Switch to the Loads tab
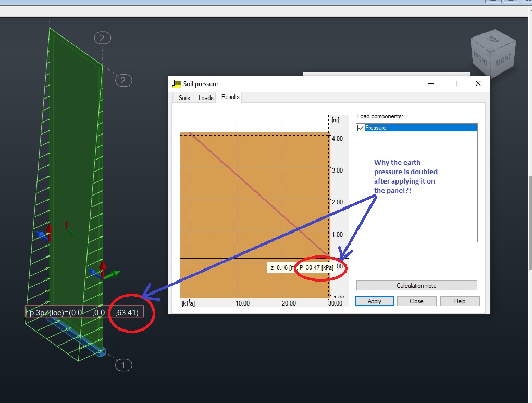The height and width of the screenshot is (403, 532). (205, 97)
